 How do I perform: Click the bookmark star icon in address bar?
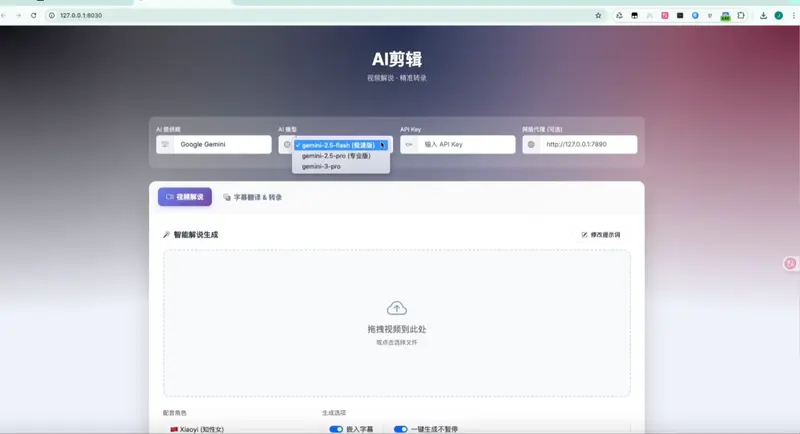click(x=598, y=16)
